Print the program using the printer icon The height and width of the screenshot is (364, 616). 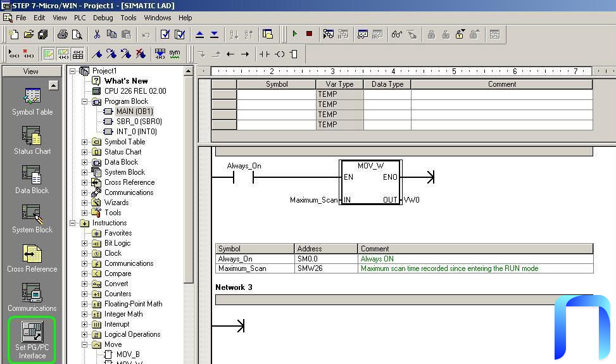click(x=63, y=35)
